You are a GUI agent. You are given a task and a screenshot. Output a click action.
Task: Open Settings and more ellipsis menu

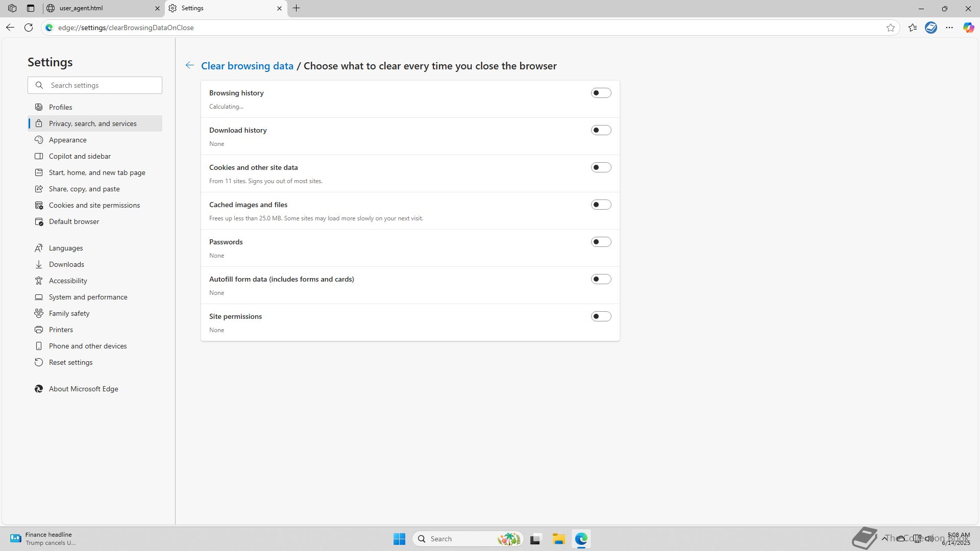pyautogui.click(x=949, y=28)
